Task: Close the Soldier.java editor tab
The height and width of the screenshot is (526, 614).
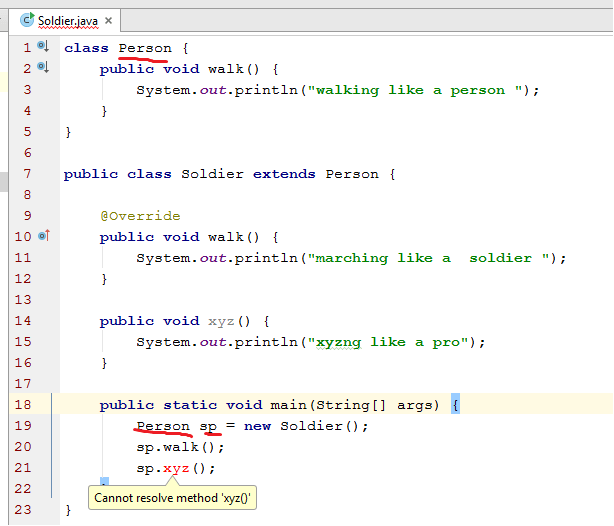Action: (107, 20)
